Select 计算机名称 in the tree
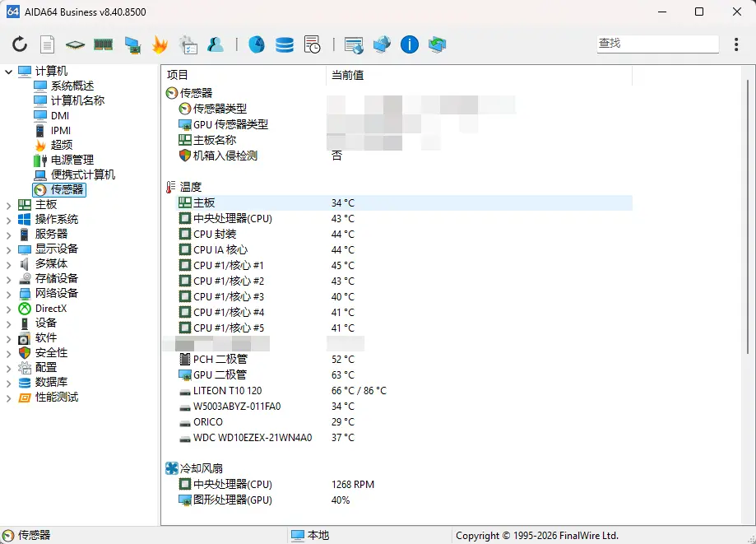The height and width of the screenshot is (544, 756). (x=77, y=100)
